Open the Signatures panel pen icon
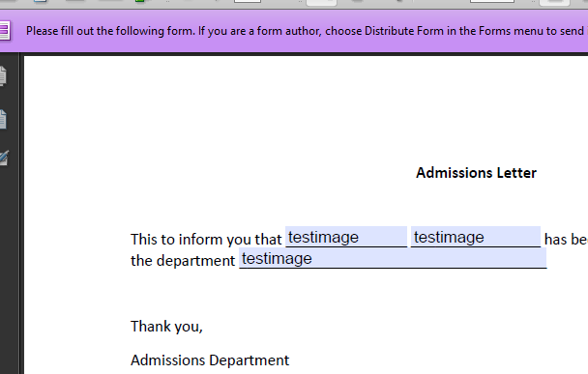The image size is (588, 374). 4,158
